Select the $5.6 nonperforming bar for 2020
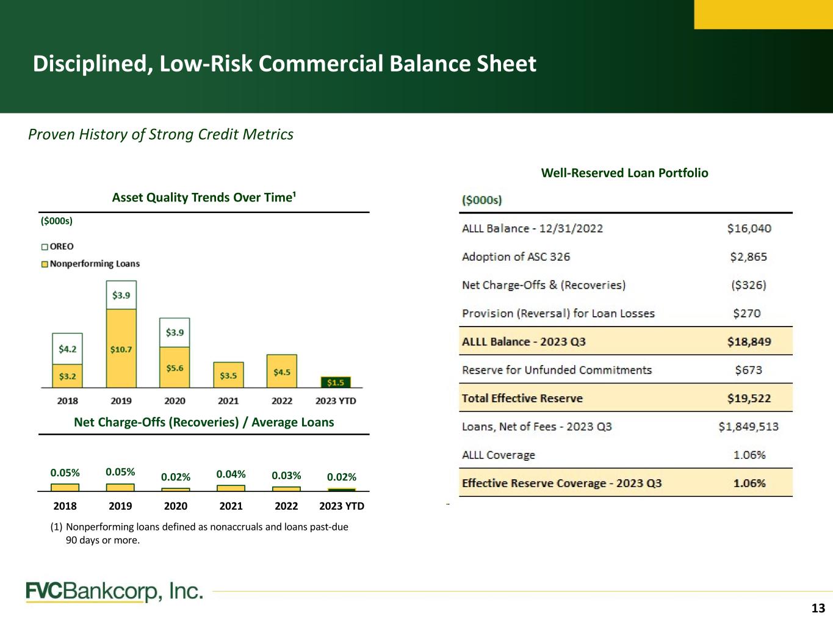 (175, 367)
